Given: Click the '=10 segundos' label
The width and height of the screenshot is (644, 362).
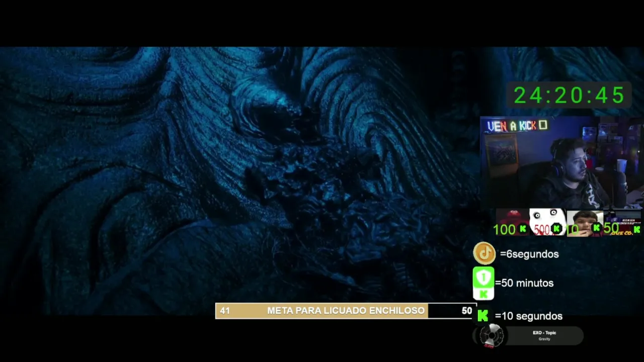Looking at the screenshot, I should coord(529,316).
